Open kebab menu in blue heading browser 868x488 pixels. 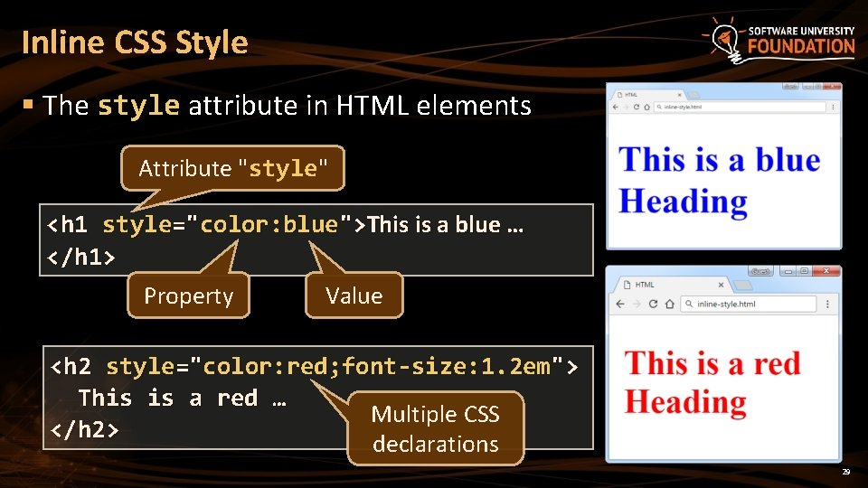[833, 107]
